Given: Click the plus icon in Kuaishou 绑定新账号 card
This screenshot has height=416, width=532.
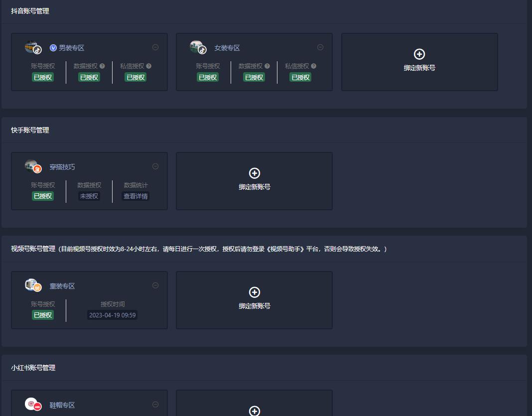Looking at the screenshot, I should [x=255, y=173].
